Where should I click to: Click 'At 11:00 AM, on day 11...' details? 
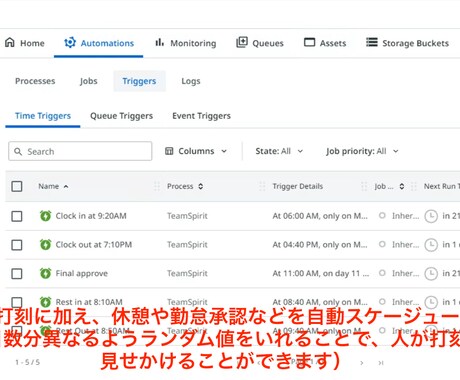321,273
